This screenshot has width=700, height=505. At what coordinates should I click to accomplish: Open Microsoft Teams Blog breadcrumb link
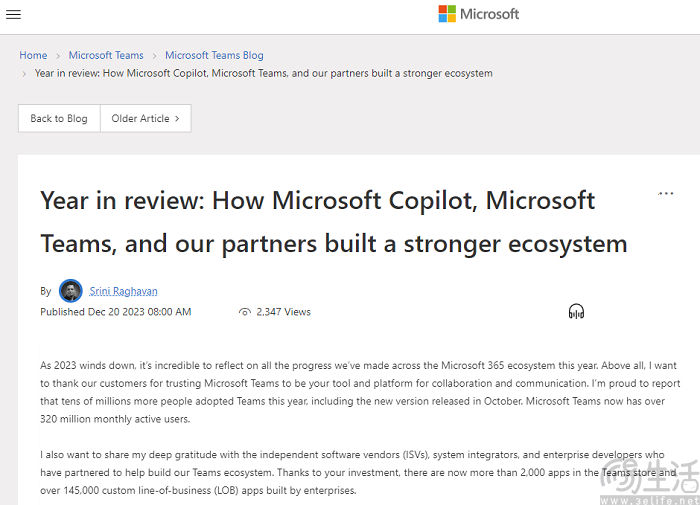pos(214,55)
